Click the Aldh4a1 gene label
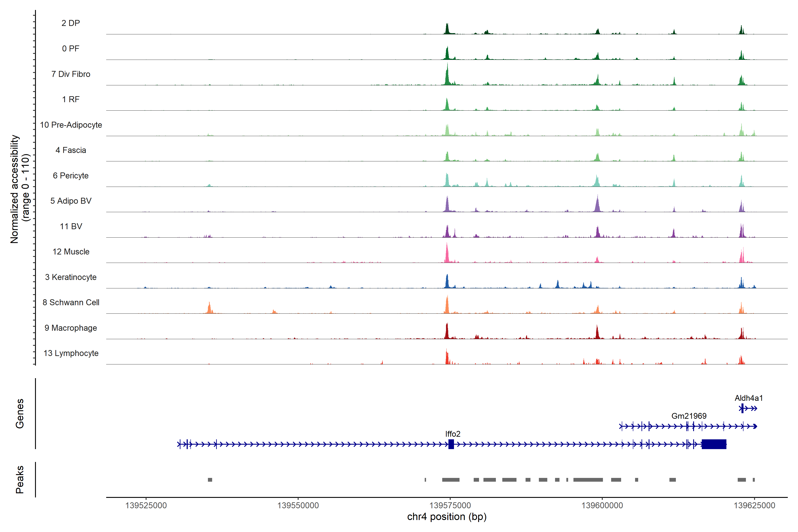Viewport: 798px width, 532px height. click(749, 398)
